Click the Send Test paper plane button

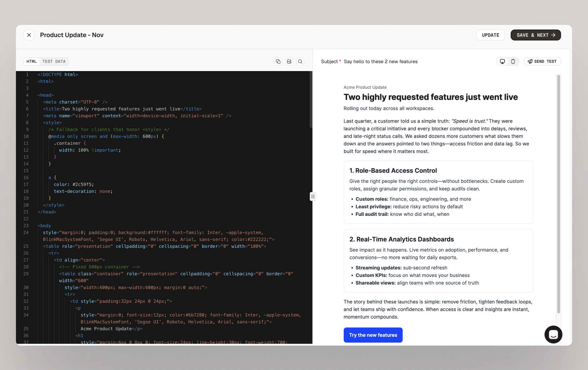[542, 61]
